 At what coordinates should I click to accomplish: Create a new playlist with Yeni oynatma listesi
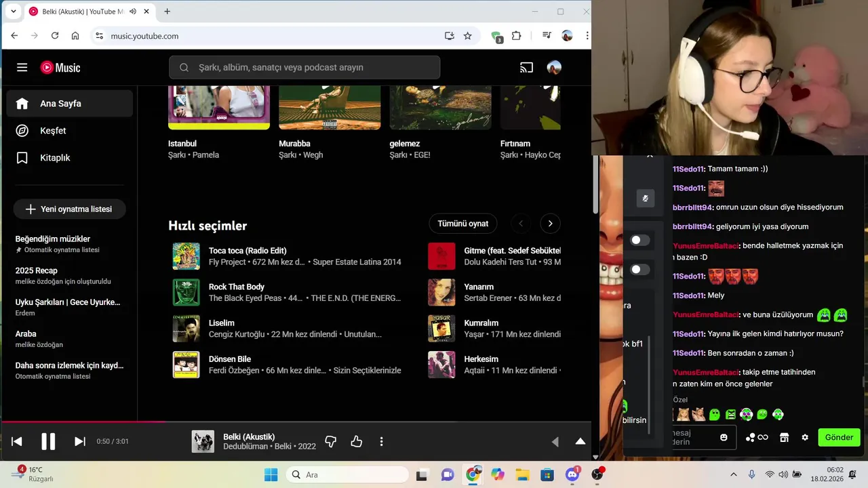coord(69,209)
